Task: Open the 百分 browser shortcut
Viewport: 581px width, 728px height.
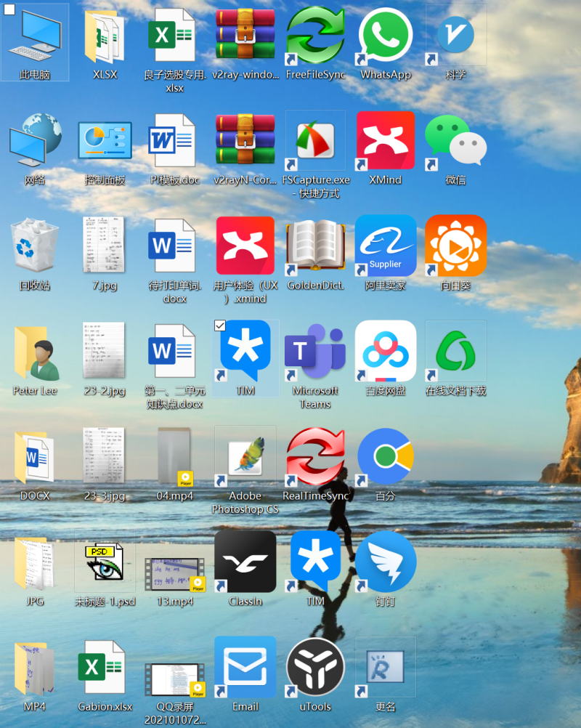Action: [386, 457]
